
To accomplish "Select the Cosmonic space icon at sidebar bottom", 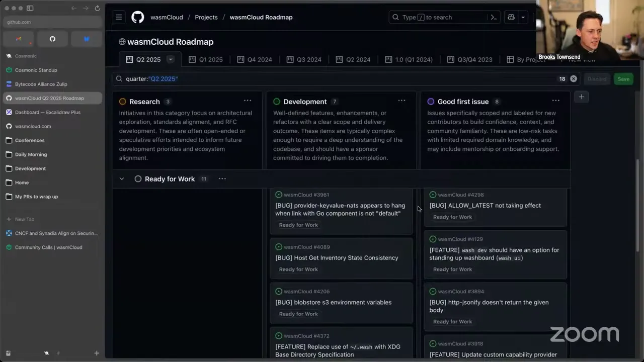I will (46, 353).
